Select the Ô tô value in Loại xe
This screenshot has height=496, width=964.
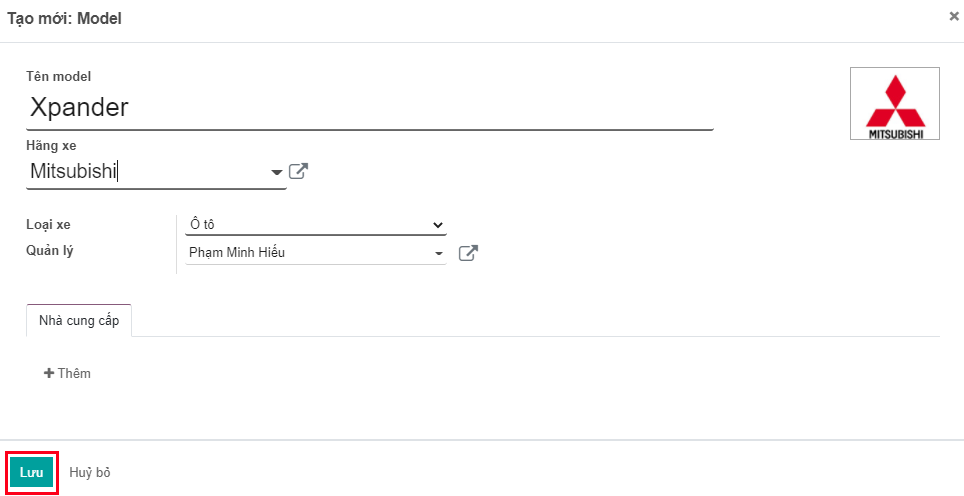tap(315, 225)
